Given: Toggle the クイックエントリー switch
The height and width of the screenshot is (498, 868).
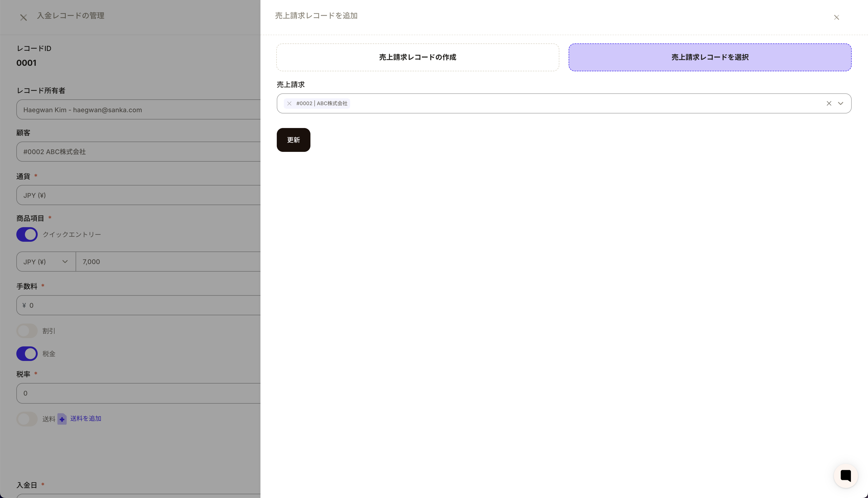Looking at the screenshot, I should (27, 234).
